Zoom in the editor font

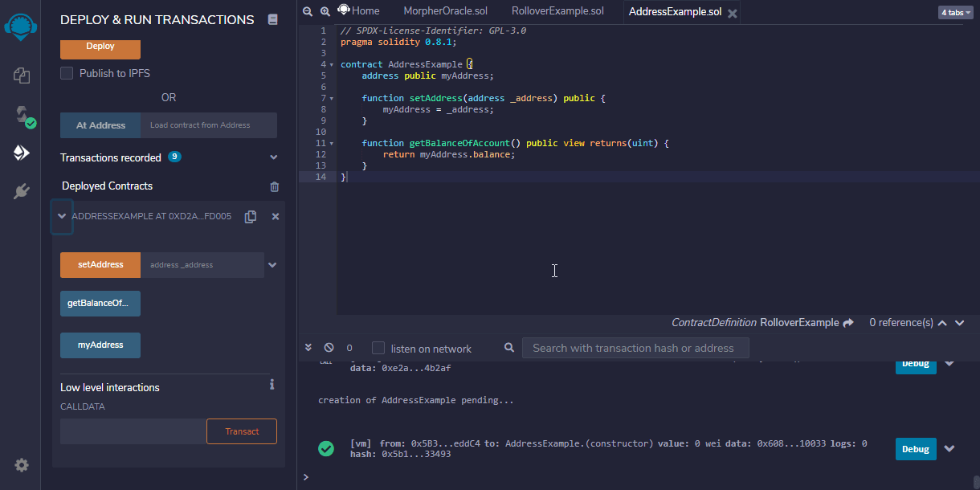[x=325, y=11]
